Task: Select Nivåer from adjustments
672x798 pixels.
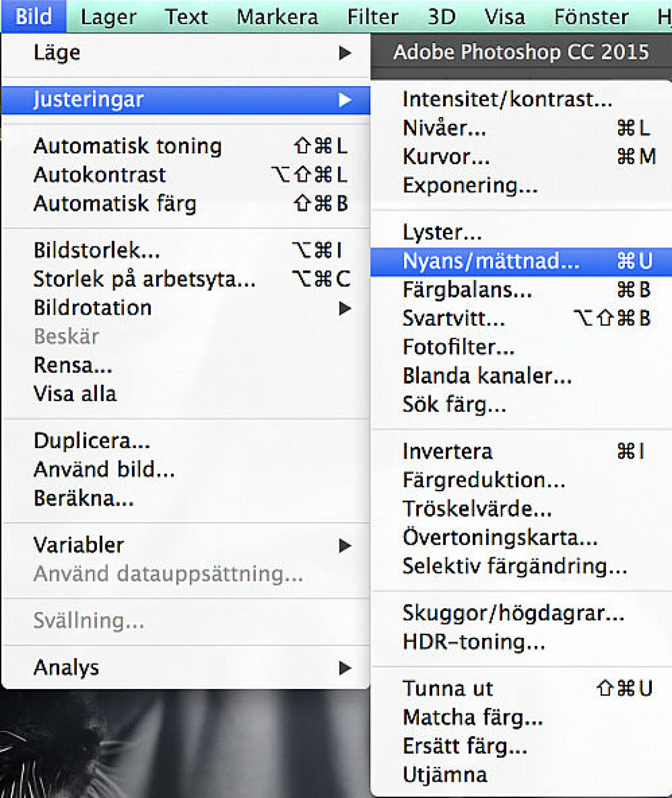Action: pos(521,128)
